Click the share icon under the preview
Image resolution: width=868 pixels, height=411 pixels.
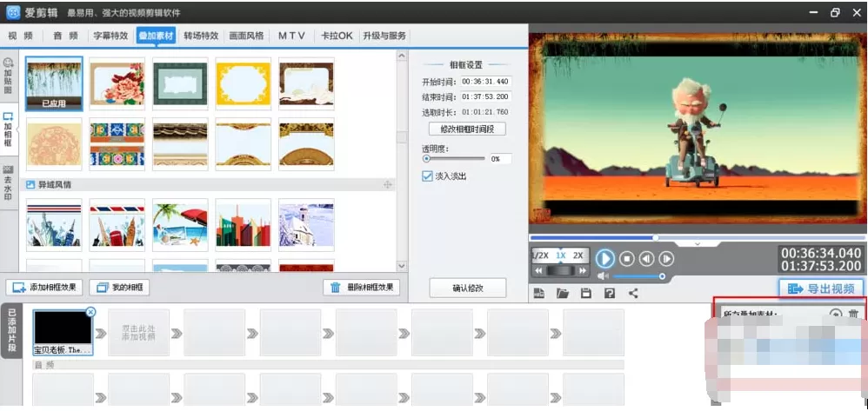pos(633,293)
